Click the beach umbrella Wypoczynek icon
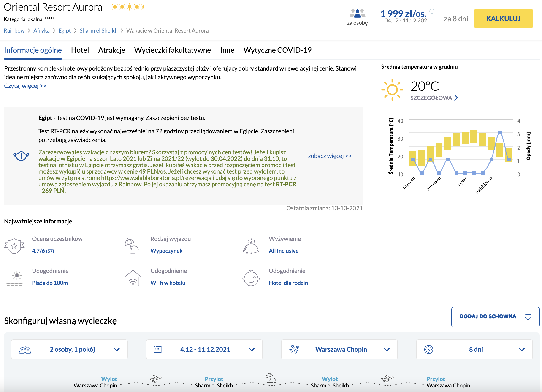542x392 pixels. coord(133,246)
